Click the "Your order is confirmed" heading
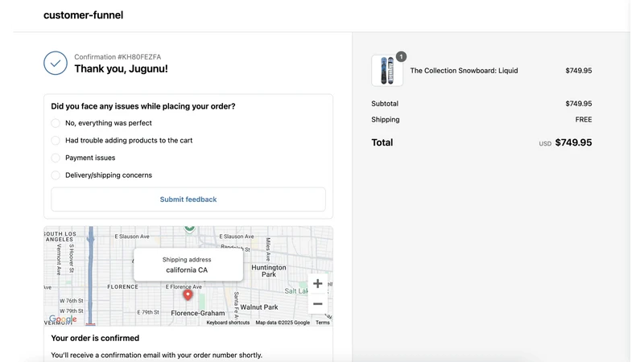Screen dimensions: 644x362 [x=95, y=338]
